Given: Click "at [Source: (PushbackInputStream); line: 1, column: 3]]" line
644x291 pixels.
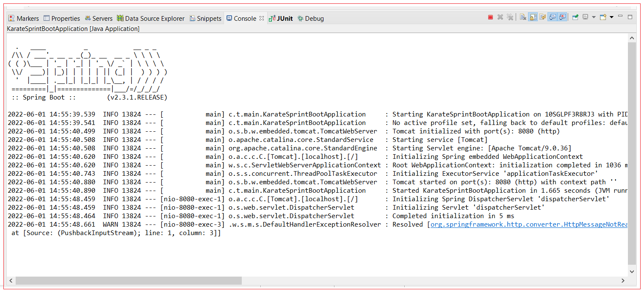Looking at the screenshot, I should pyautogui.click(x=116, y=233).
